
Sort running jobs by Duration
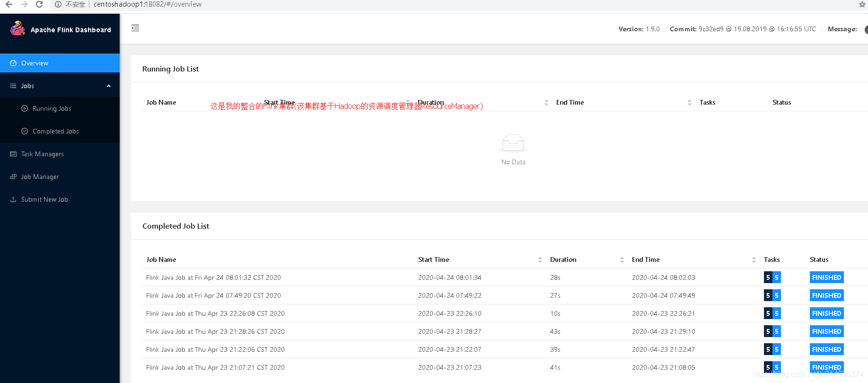tap(546, 102)
